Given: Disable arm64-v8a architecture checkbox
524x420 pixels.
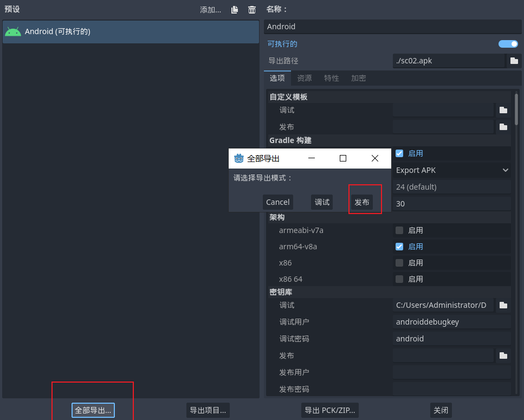Looking at the screenshot, I should point(399,247).
